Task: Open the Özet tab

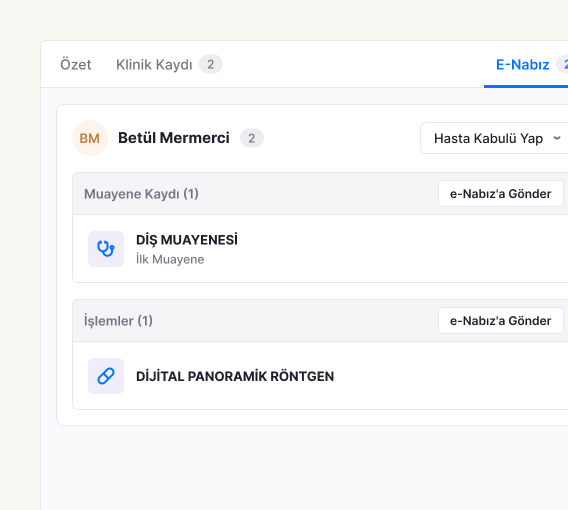Action: (x=75, y=64)
